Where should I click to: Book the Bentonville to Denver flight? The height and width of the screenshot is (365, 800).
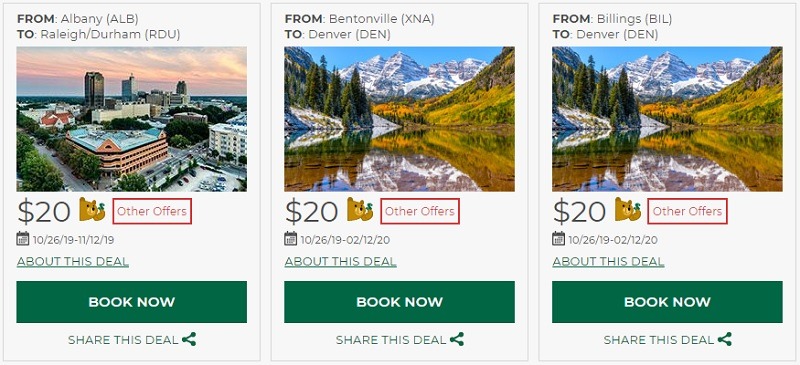pos(399,302)
